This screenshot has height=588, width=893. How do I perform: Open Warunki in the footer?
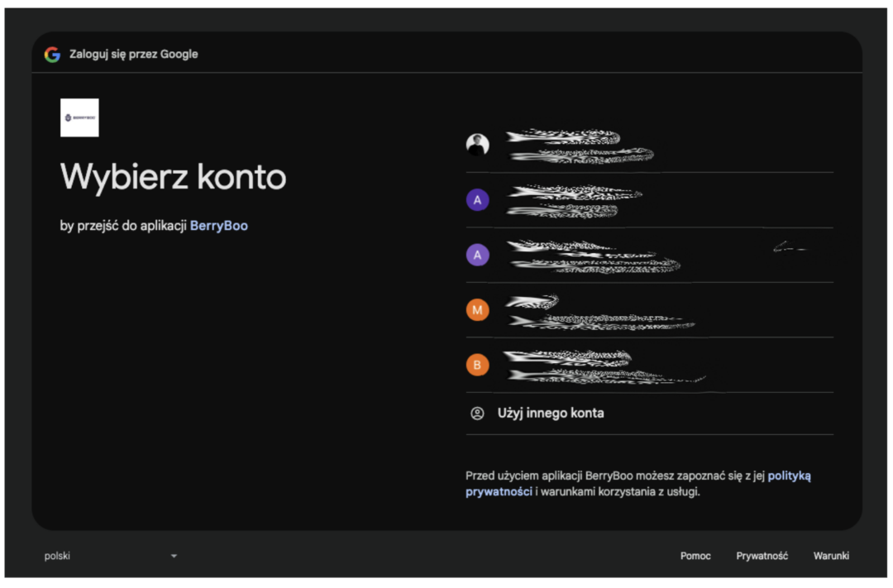831,556
